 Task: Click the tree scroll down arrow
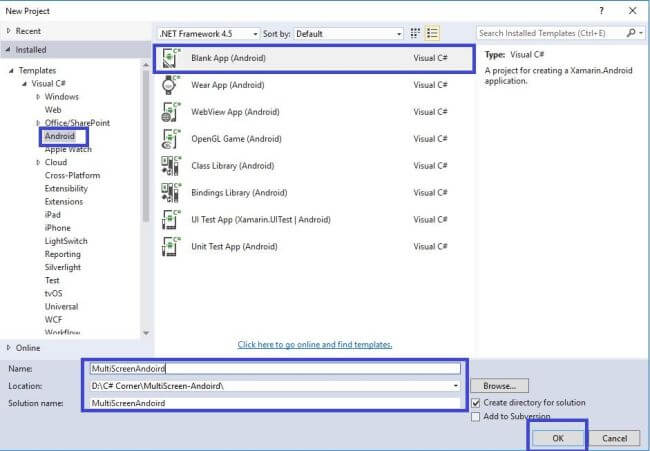(146, 333)
